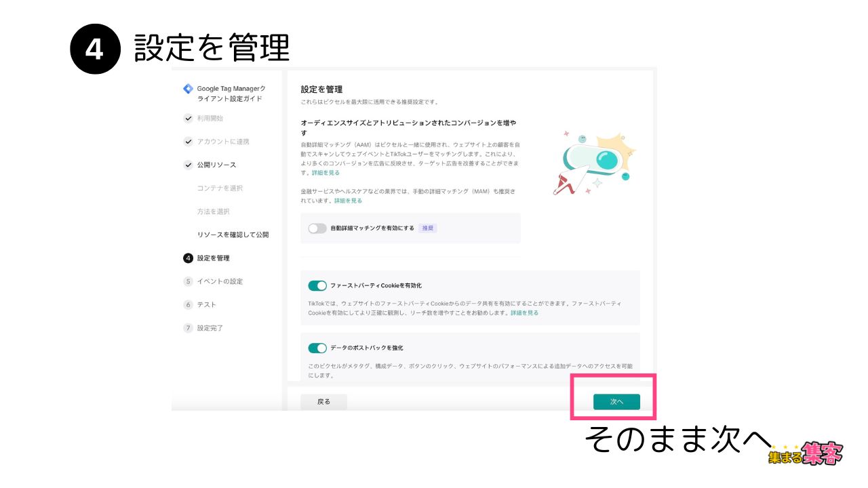The height and width of the screenshot is (488, 868).
Task: Open 詳細を見る link in first-party Cookie section
Action: click(525, 313)
